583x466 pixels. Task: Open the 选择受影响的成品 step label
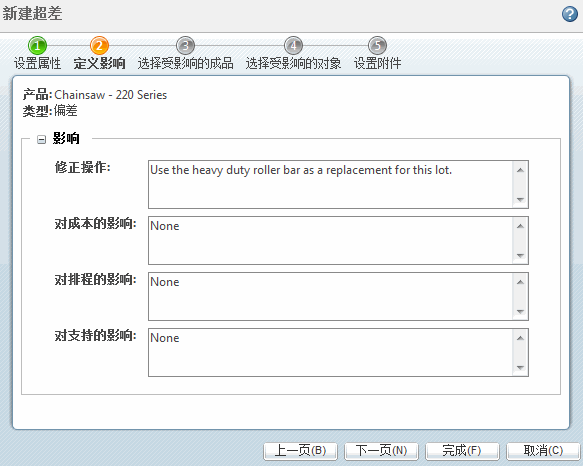(186, 63)
